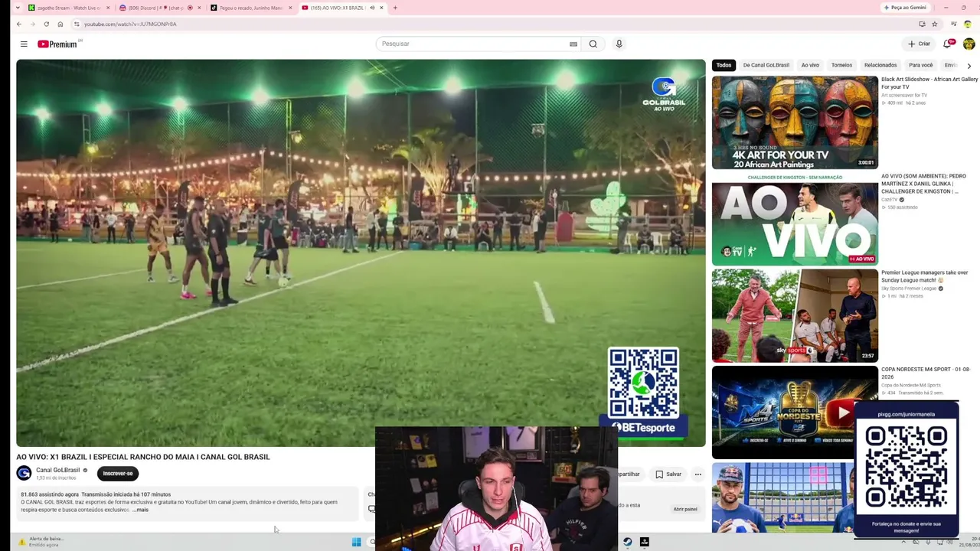
Task: Open the Copa Nordeste M4 Sport video title
Action: tap(926, 373)
